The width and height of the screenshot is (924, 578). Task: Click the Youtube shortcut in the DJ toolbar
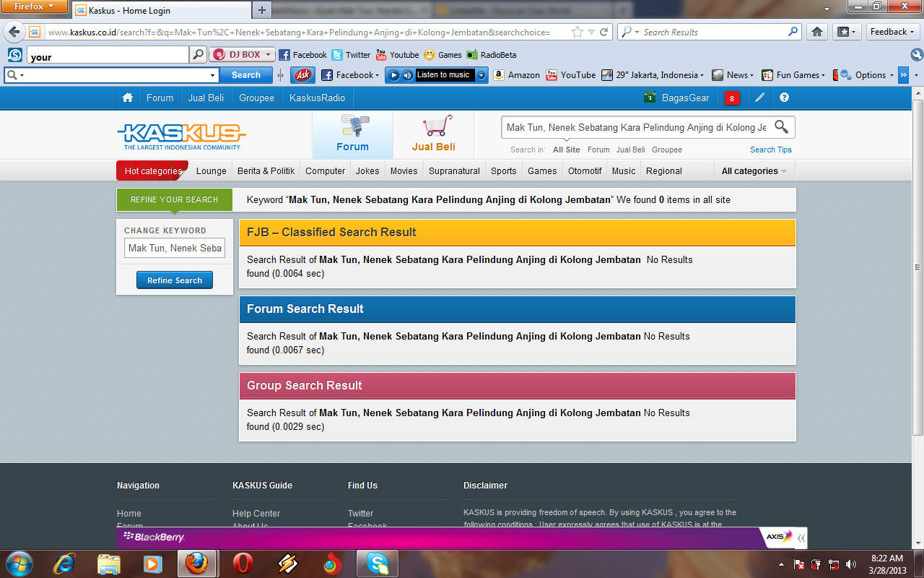(x=397, y=55)
